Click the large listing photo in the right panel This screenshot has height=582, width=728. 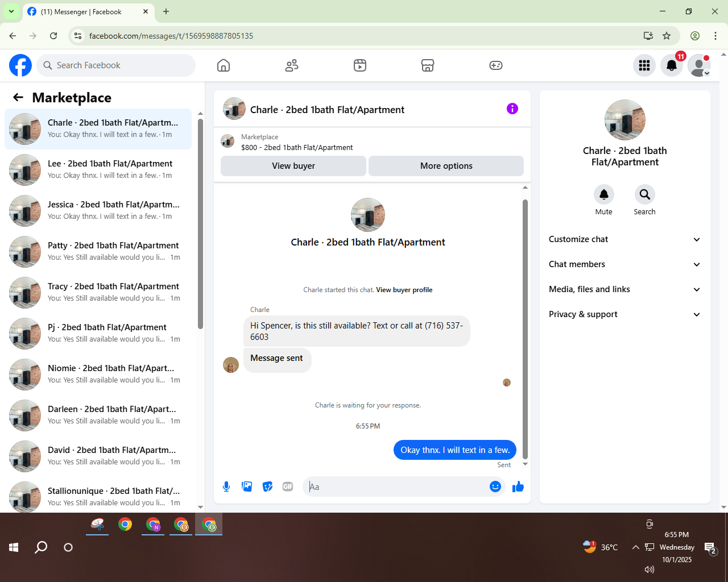(x=625, y=120)
